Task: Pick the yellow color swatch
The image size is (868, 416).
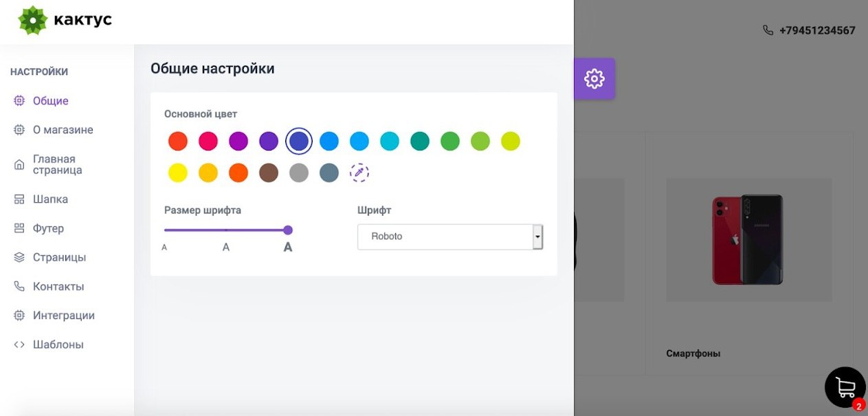Action: [178, 173]
